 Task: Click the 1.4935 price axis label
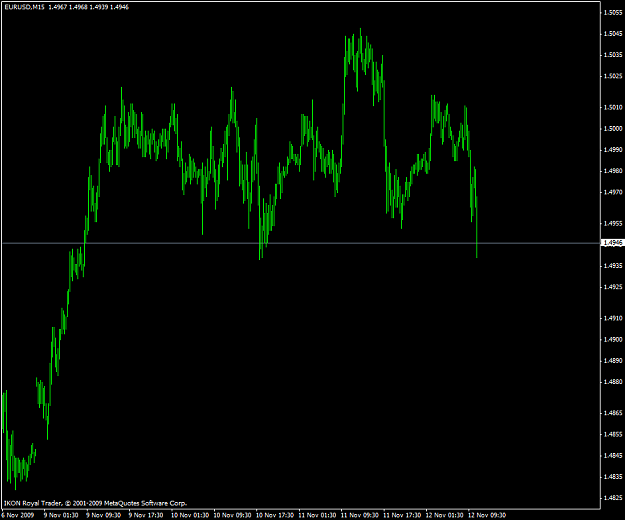point(613,266)
